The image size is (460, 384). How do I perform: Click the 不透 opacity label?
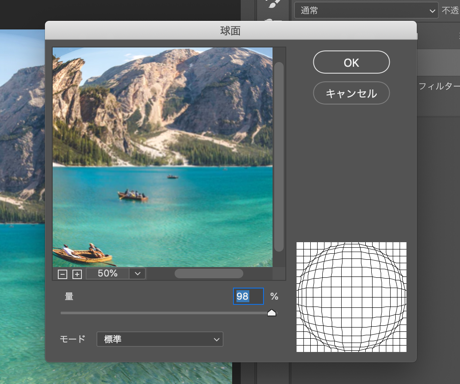450,11
